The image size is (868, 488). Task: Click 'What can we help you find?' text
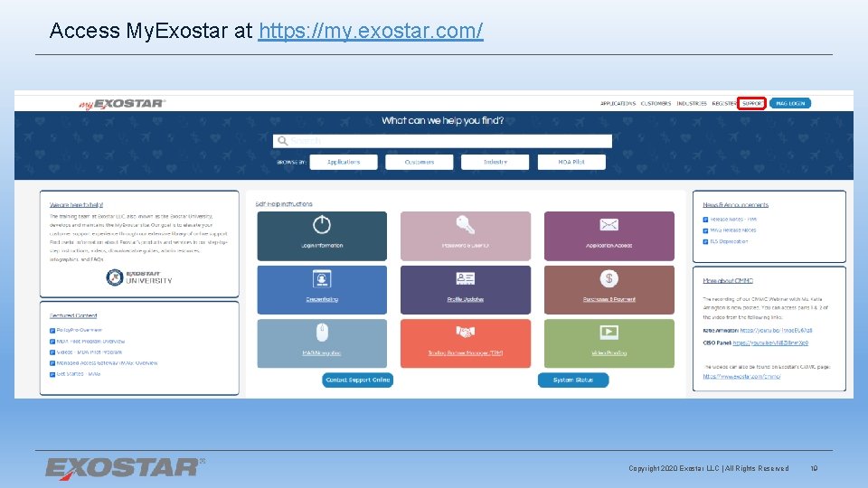442,120
